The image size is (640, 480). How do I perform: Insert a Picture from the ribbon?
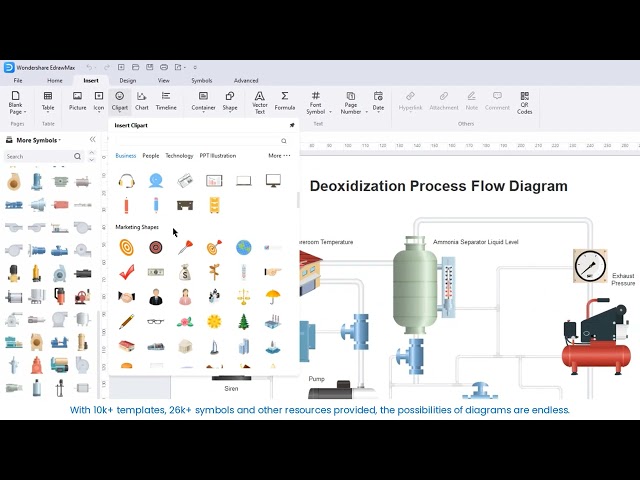click(x=77, y=101)
